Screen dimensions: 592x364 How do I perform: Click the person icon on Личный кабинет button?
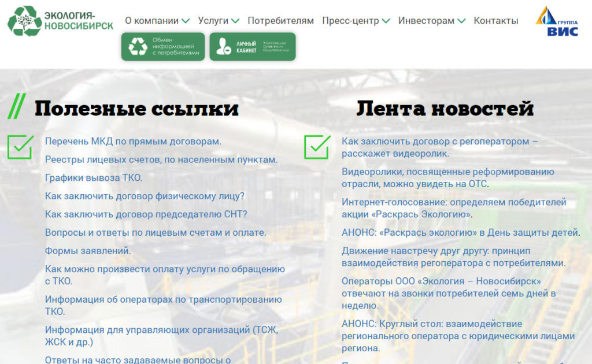click(223, 47)
